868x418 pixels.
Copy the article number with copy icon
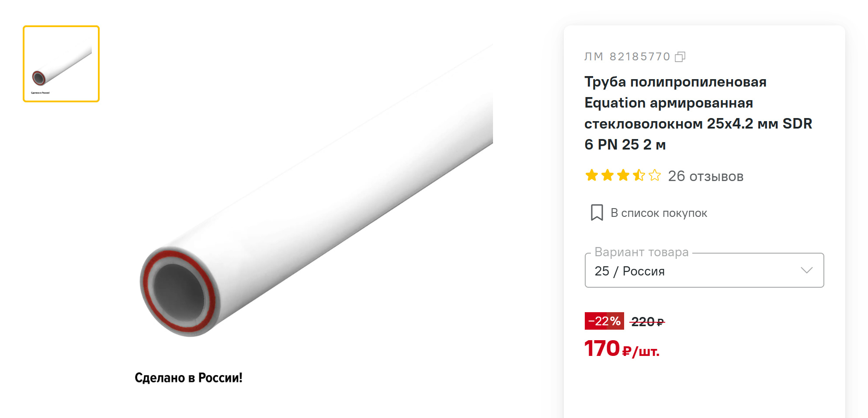(680, 57)
